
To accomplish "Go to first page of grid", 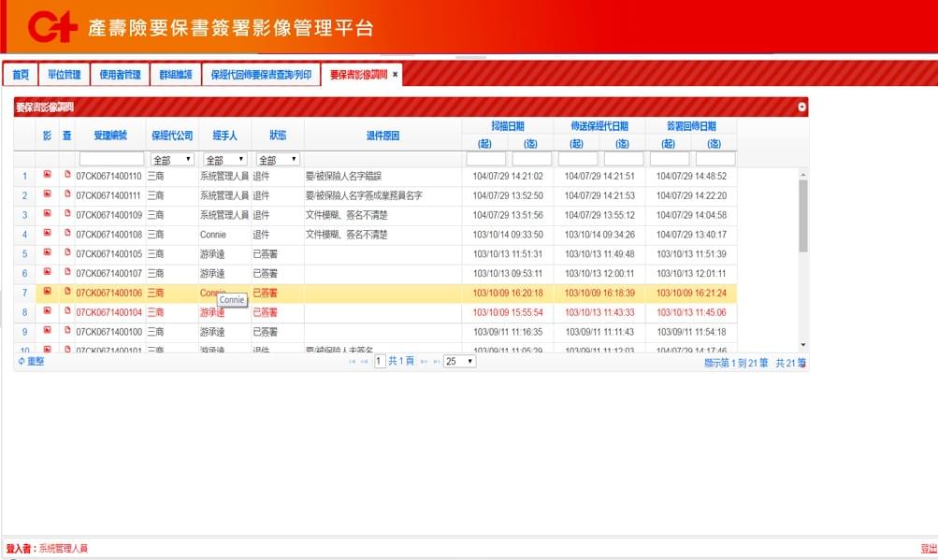I will [352, 362].
